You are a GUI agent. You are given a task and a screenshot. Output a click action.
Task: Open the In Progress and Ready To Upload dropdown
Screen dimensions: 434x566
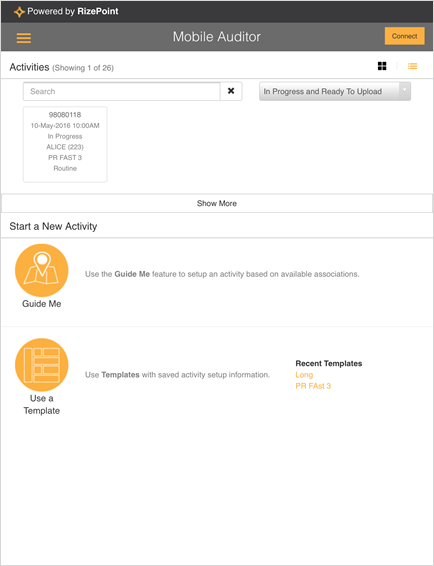[x=335, y=91]
